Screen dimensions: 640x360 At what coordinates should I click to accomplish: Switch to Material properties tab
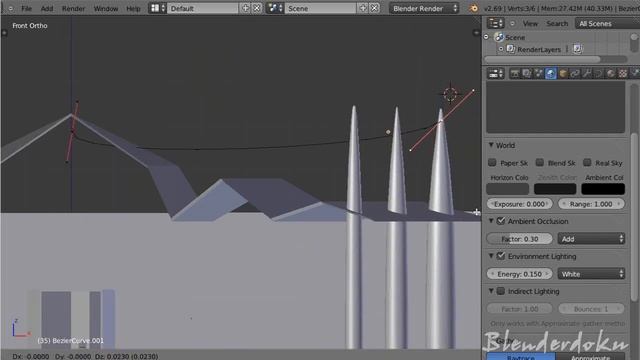pos(611,73)
